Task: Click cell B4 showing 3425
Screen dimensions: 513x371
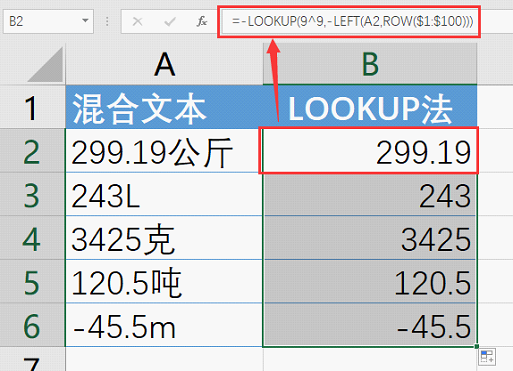Action: [x=370, y=238]
